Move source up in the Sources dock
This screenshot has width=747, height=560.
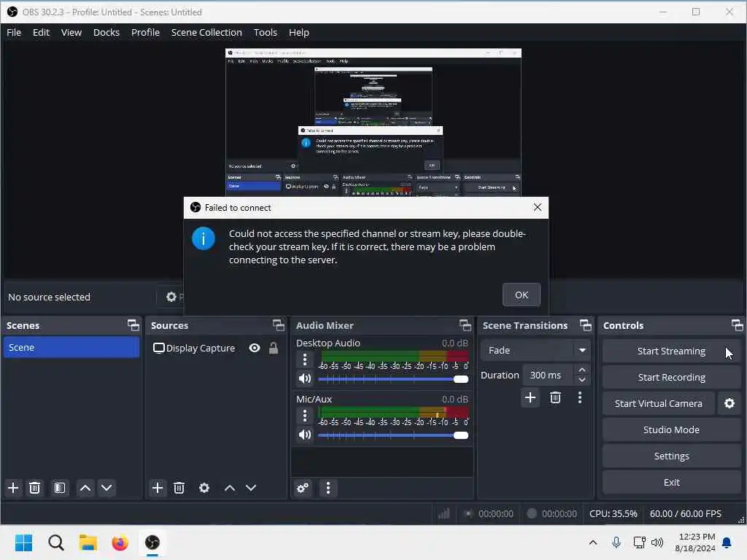pos(230,488)
